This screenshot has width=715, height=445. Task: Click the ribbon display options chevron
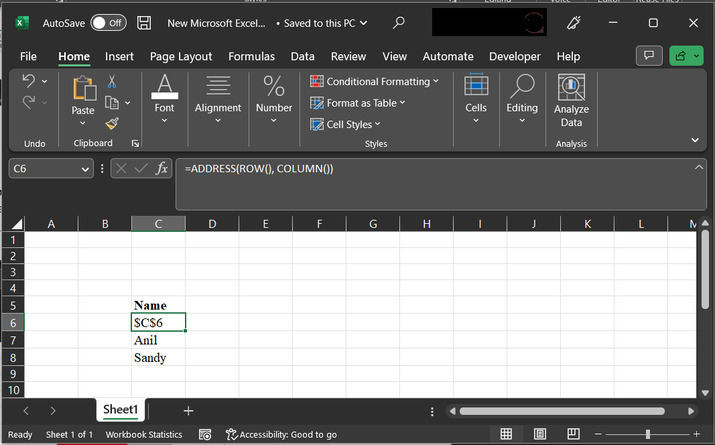tap(695, 140)
